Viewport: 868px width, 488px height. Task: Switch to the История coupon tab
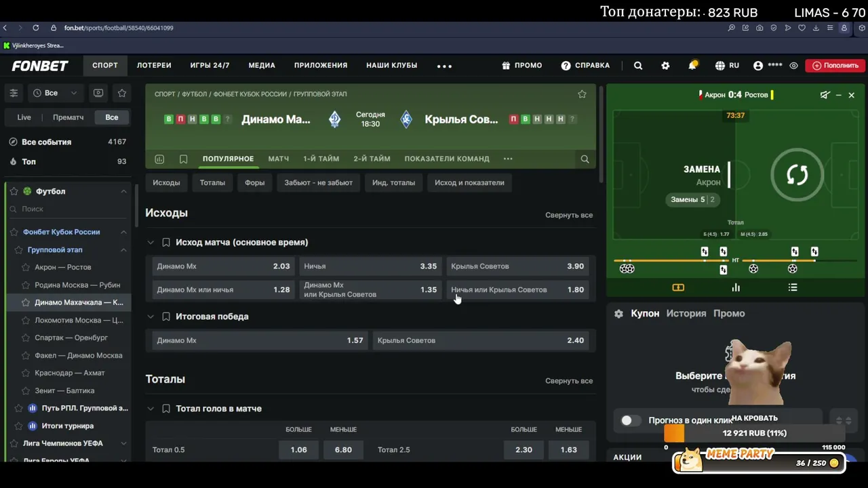686,313
